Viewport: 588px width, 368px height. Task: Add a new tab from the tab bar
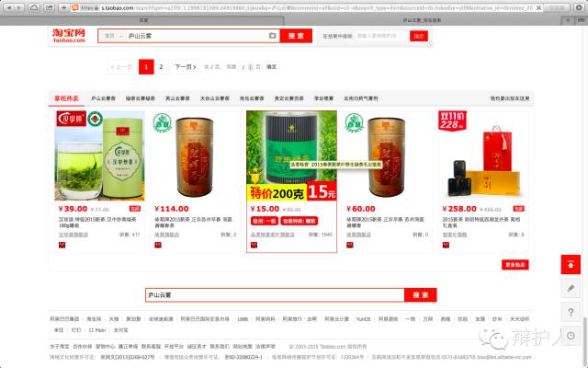(568, 20)
